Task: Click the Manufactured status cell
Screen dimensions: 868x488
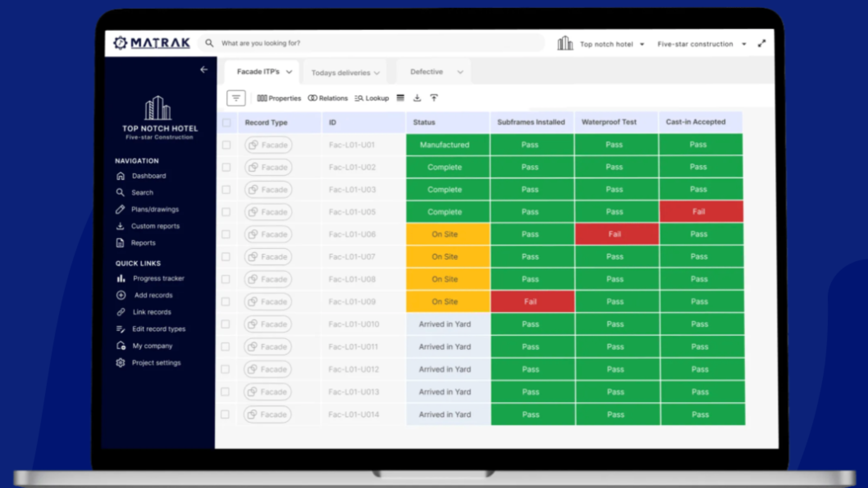Action: point(448,145)
